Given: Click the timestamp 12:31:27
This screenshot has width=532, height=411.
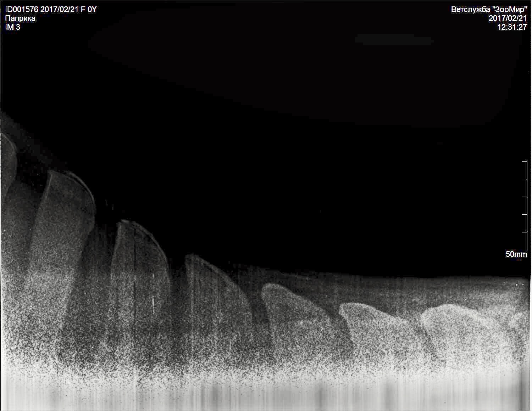Looking at the screenshot, I should 512,27.
